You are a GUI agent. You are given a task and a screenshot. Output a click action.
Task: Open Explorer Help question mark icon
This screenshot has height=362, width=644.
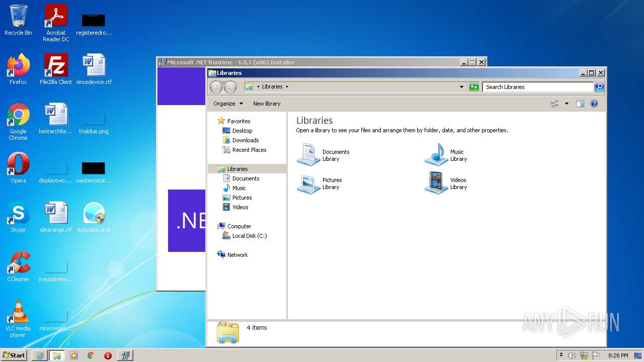(594, 104)
